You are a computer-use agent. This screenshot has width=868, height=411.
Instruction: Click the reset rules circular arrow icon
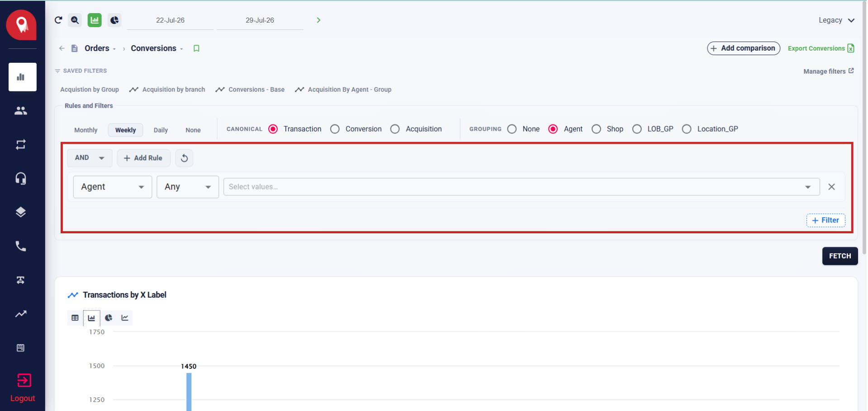point(184,158)
